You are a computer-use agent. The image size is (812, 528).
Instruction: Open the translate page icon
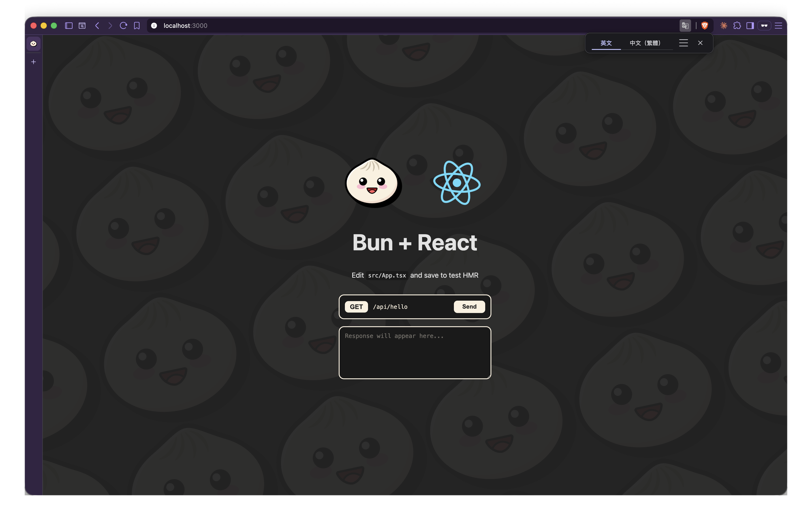click(685, 26)
